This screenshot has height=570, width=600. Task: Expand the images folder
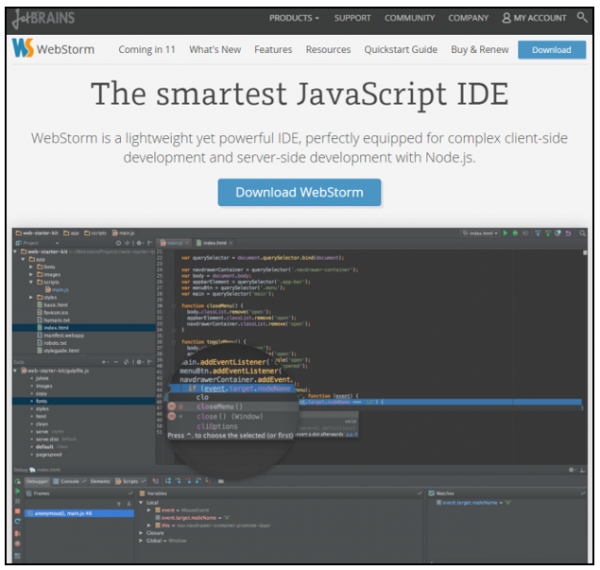pos(31,274)
